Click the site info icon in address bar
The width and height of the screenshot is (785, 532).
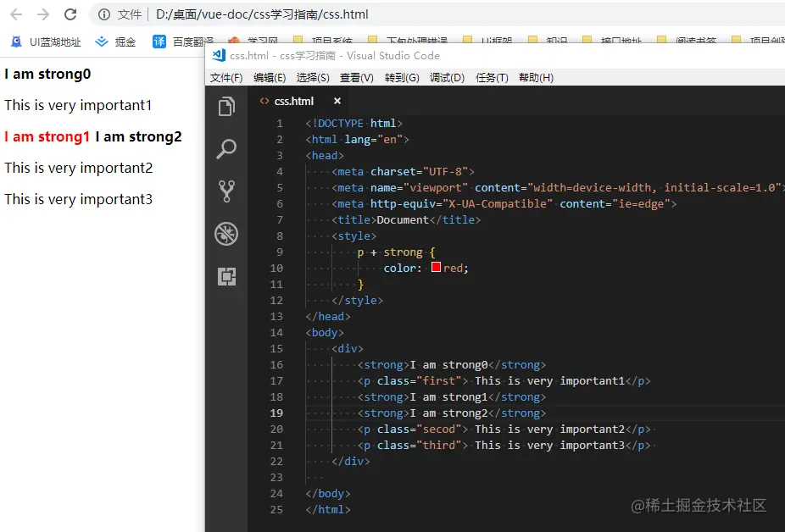[x=104, y=14]
